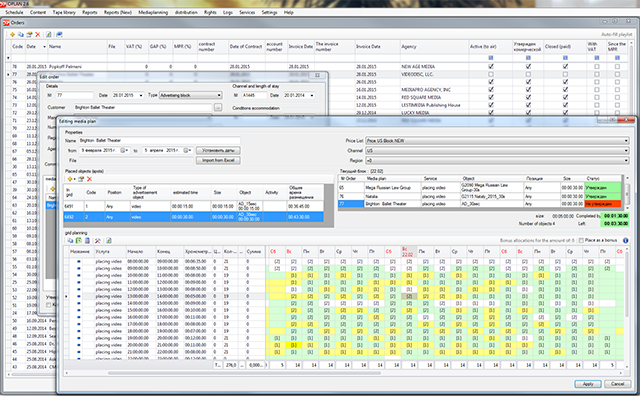Click the blue monitor icon in Orders toolbar
The height and width of the screenshot is (396, 640).
59,35
